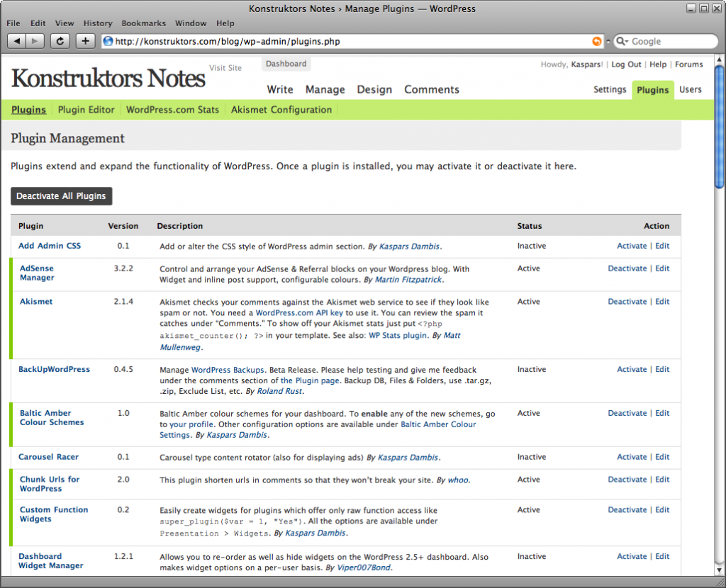Open the Akismet Configuration subtab
Viewport: 726px width, 588px height.
281,110
